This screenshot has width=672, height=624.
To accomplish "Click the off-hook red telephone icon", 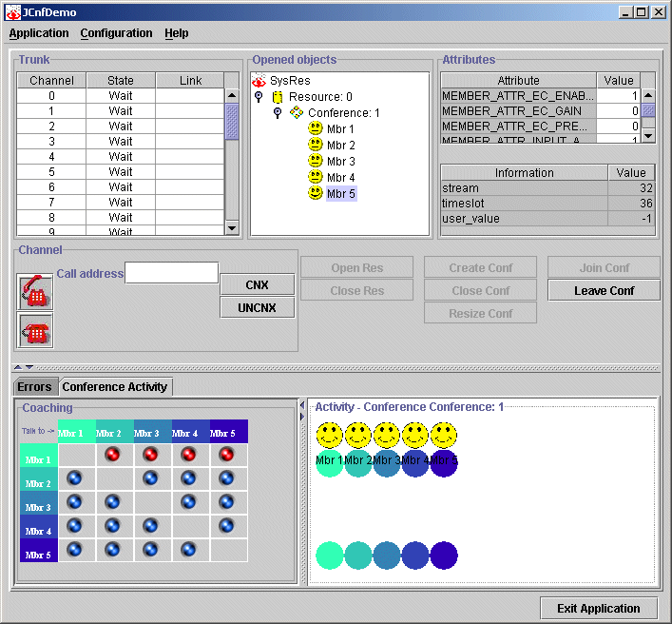I will tap(36, 292).
